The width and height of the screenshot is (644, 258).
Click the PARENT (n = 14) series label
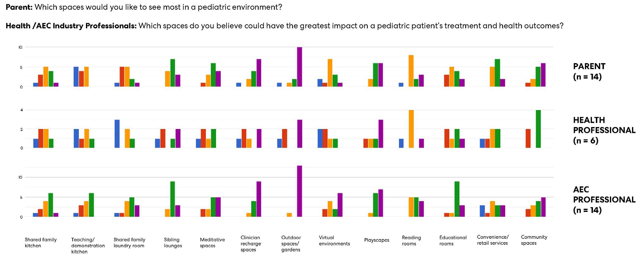[589, 71]
